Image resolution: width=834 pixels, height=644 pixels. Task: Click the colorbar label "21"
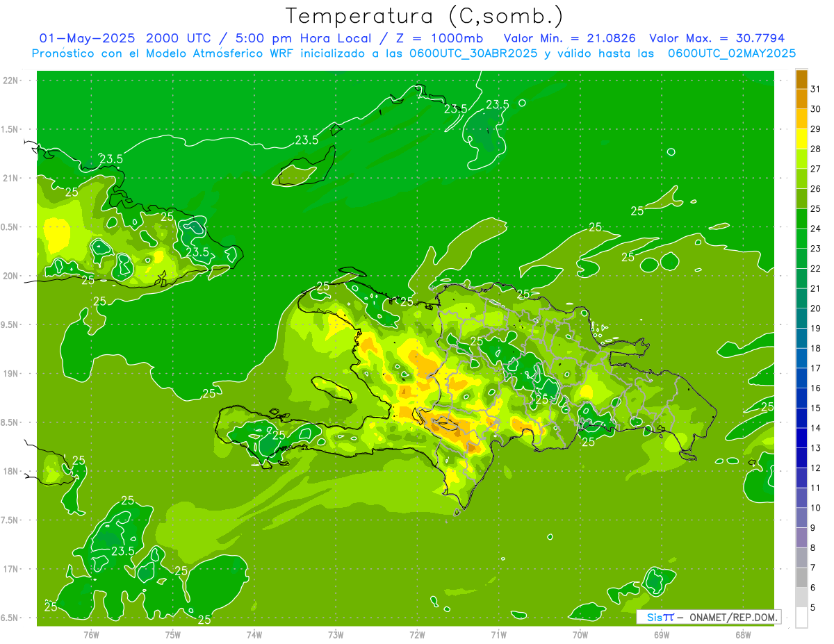click(815, 288)
